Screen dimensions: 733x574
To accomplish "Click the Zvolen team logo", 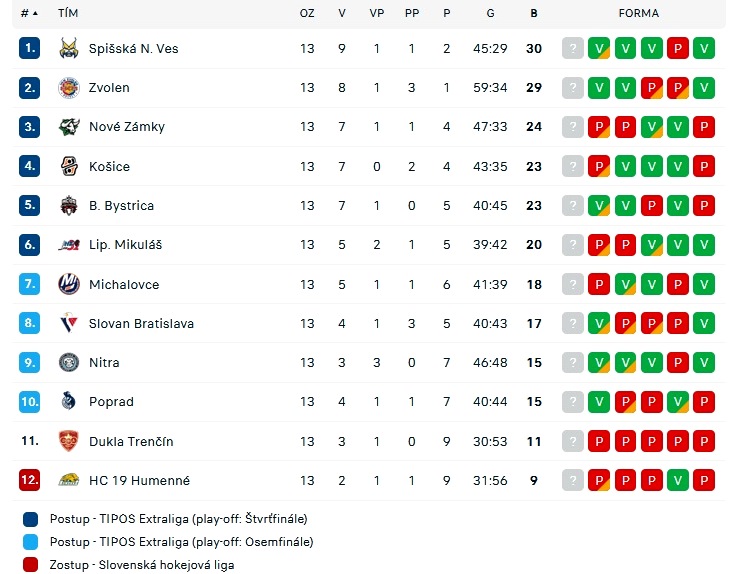I will pos(69,87).
